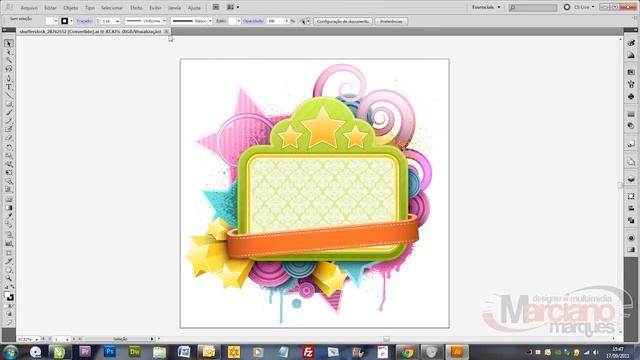The width and height of the screenshot is (640, 360).
Task: Open the artboard number dropdown in status bar
Action: (67, 339)
